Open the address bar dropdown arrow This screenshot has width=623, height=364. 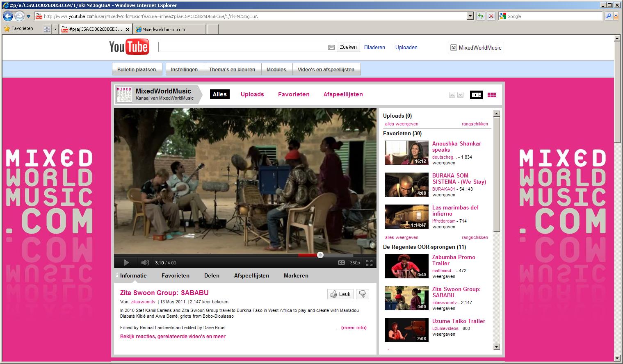(x=470, y=16)
